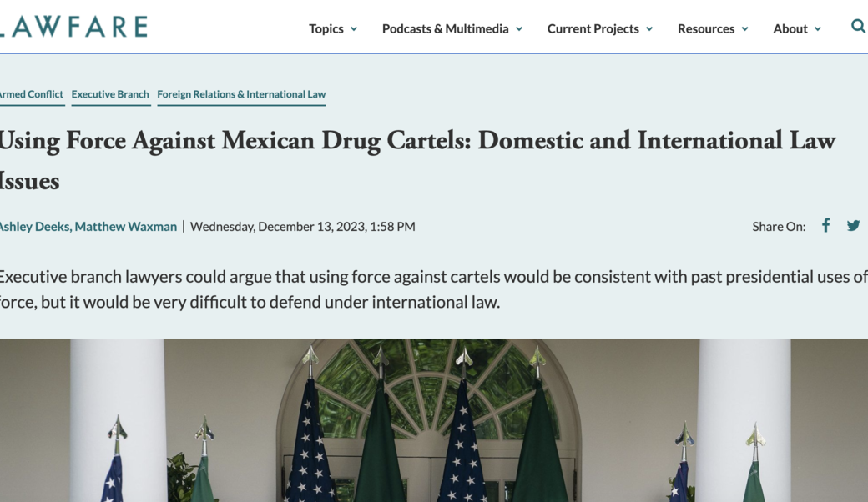This screenshot has height=502, width=868.
Task: Expand the Topics dropdown chevron
Action: click(354, 29)
